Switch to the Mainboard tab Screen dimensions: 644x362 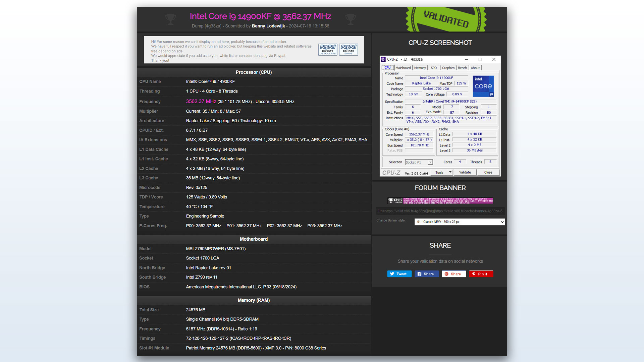coord(403,68)
